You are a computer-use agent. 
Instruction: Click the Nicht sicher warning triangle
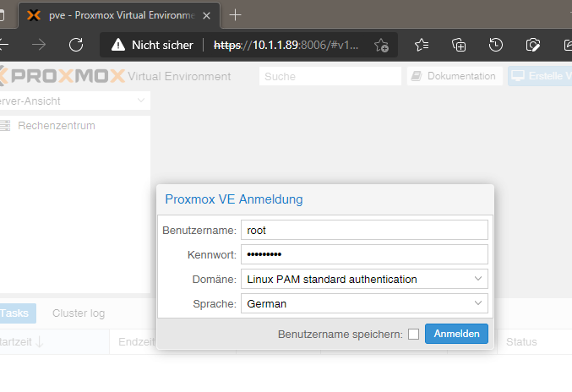pos(117,45)
